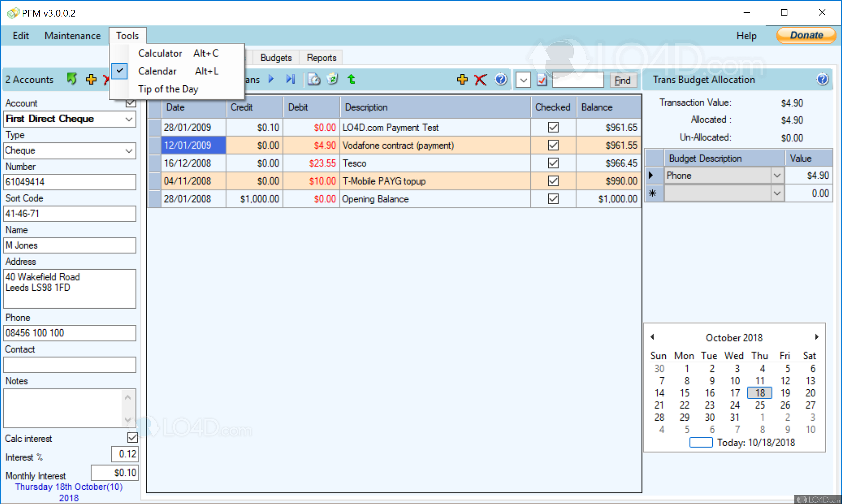Click the report preview icon in the toolbar
Viewport: 842px width, 504px height.
pos(313,79)
